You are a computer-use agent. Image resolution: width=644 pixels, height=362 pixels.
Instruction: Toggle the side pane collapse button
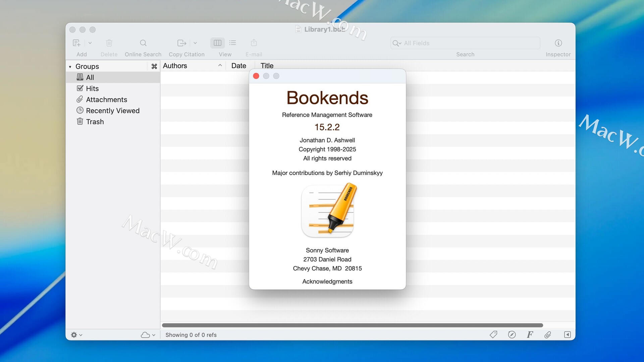(x=568, y=335)
